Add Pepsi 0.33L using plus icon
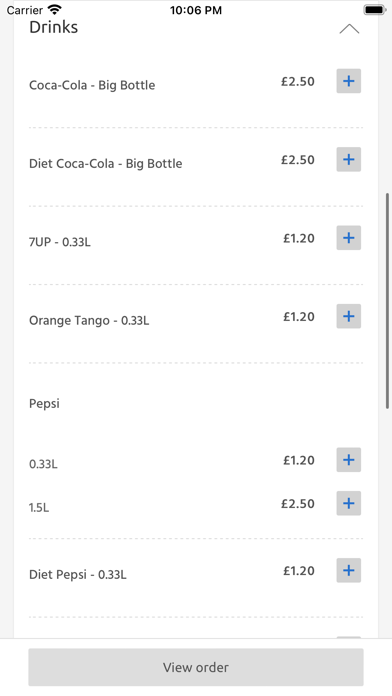The image size is (392, 696). [x=348, y=460]
